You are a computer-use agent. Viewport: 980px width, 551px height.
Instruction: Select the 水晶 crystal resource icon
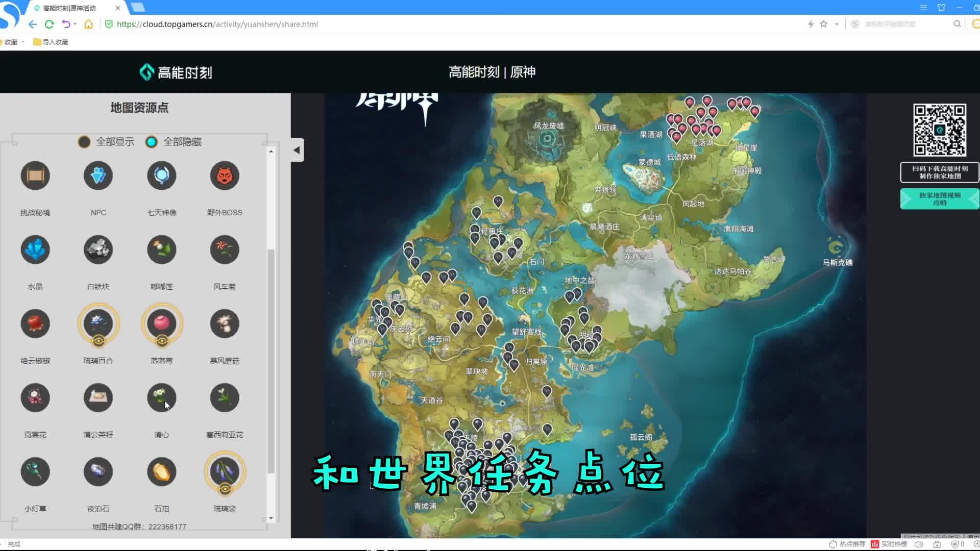(35, 249)
